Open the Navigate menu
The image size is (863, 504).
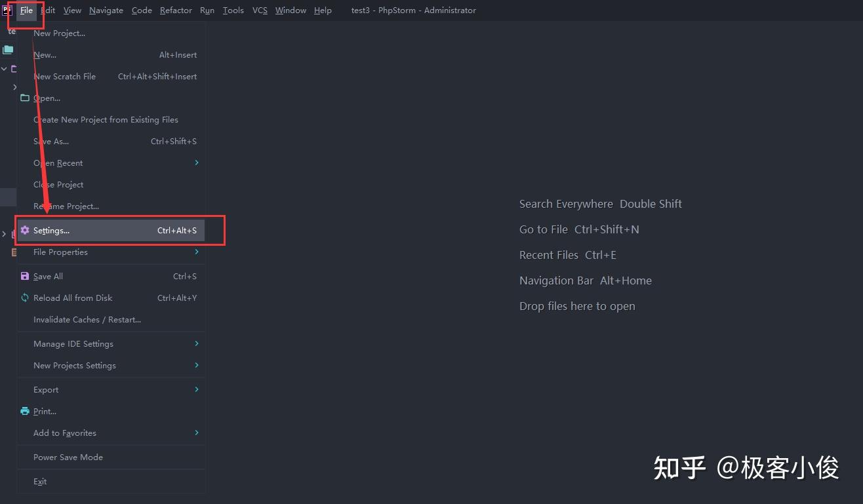(106, 10)
